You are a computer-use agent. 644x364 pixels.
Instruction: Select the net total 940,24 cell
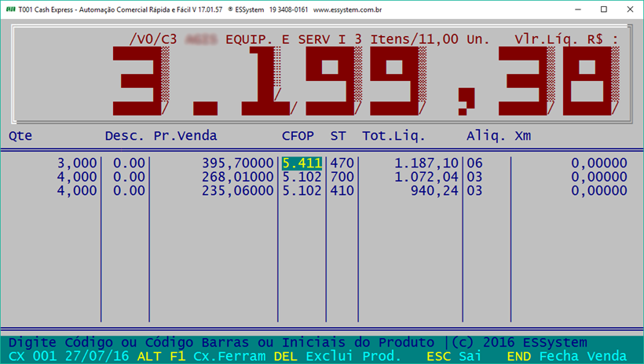(434, 191)
